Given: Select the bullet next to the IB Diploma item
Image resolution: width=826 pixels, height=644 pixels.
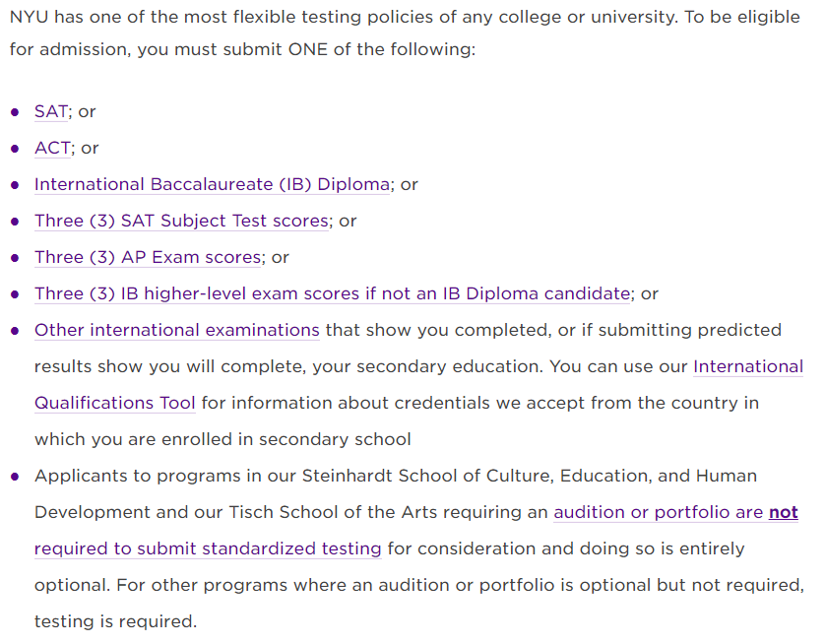Looking at the screenshot, I should tap(15, 185).
